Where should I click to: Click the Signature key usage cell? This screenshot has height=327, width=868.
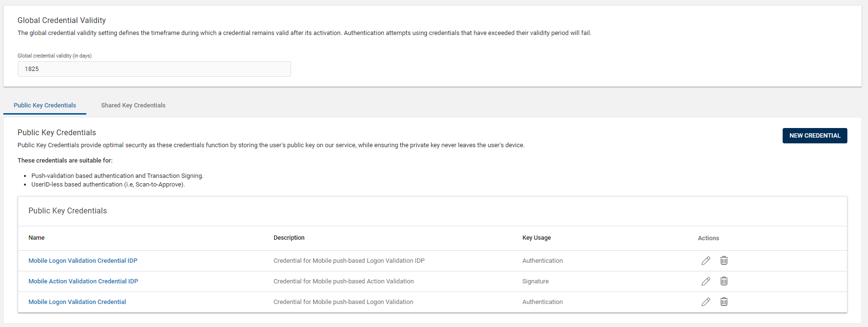[535, 281]
